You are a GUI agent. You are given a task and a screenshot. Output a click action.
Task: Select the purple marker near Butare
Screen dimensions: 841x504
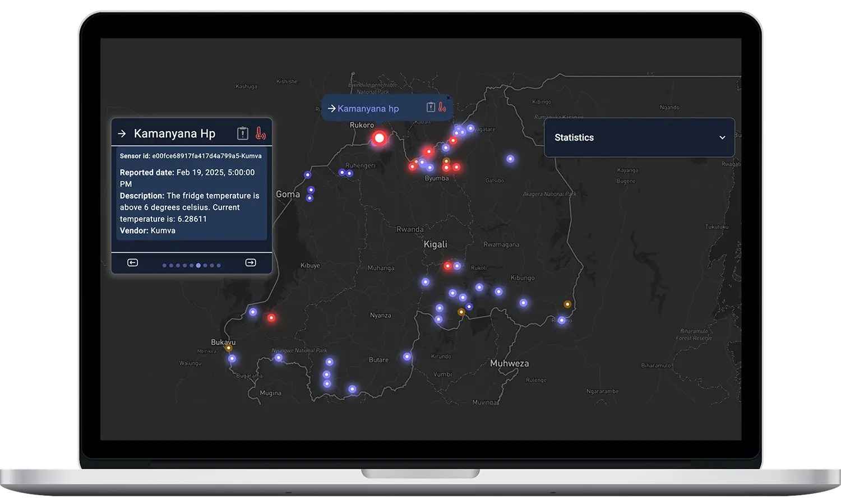point(407,357)
